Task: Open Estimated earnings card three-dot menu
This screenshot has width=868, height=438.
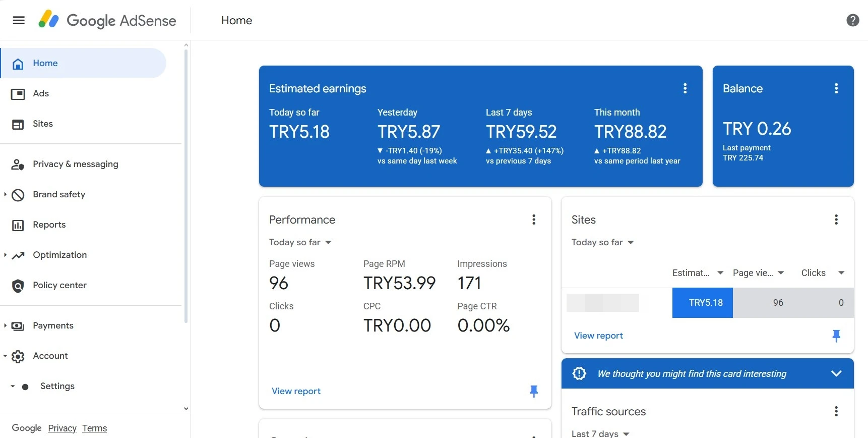Action: pos(685,88)
